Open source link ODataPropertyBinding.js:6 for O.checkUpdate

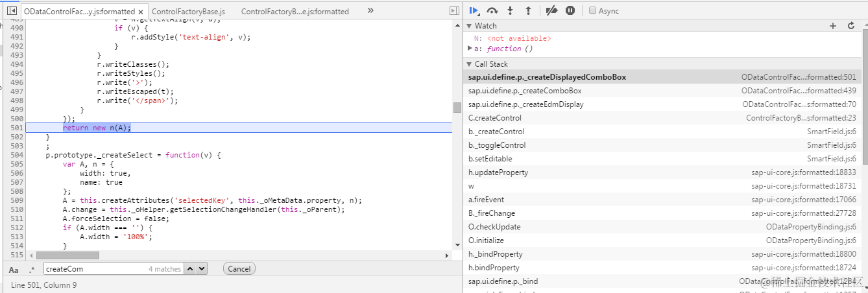pos(812,227)
